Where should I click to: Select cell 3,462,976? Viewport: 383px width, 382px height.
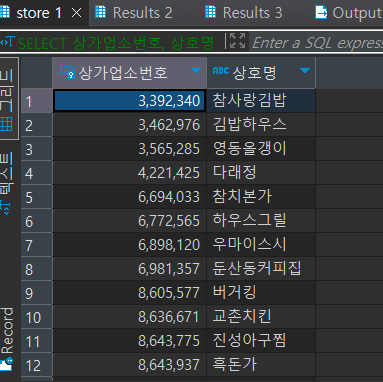[129, 125]
